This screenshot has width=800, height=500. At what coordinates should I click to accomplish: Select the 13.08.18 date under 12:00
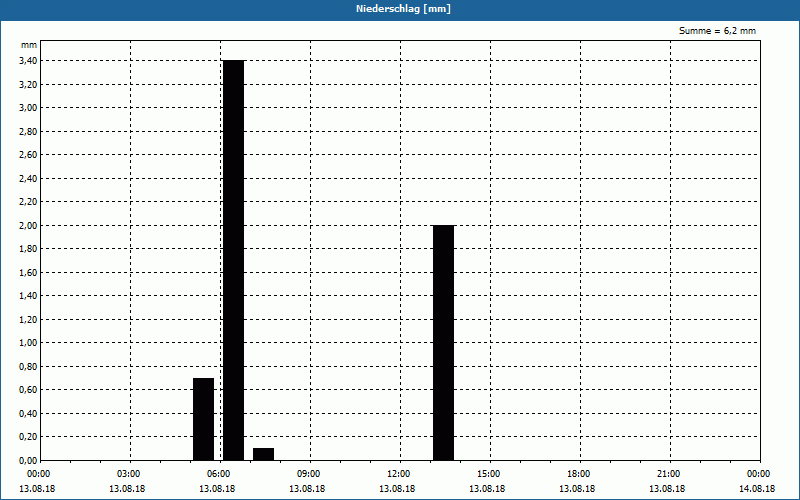click(397, 489)
